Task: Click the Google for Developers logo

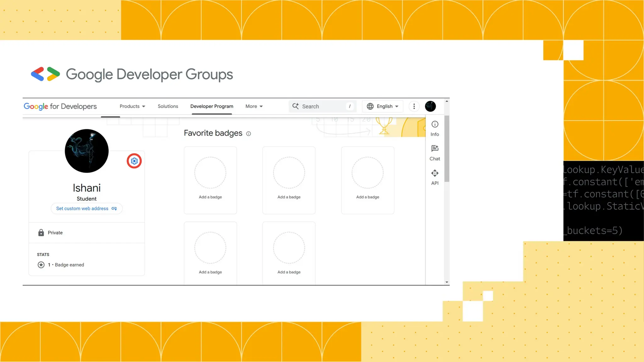Action: click(x=60, y=106)
